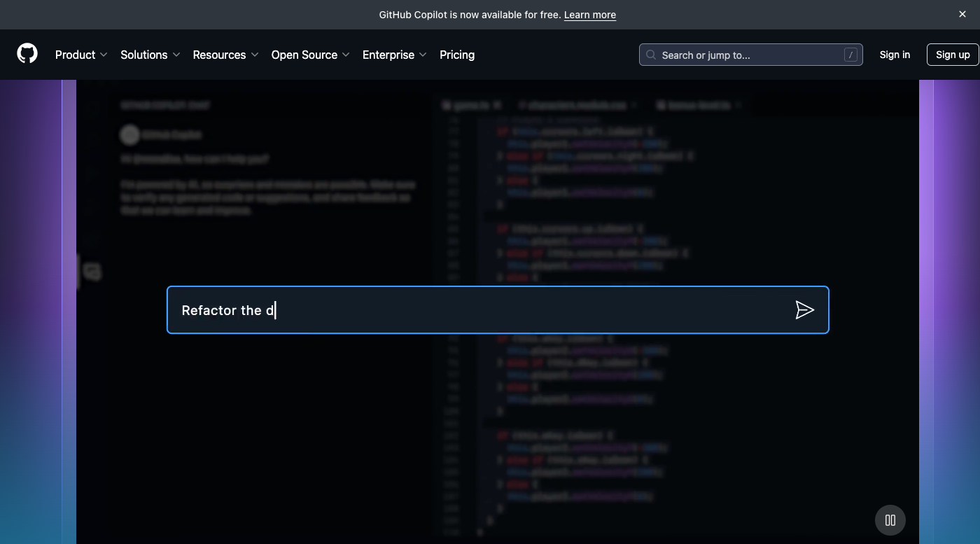The image size is (980, 544).
Task: Open the Copilot chat bubble on the left edge
Action: pyautogui.click(x=92, y=272)
